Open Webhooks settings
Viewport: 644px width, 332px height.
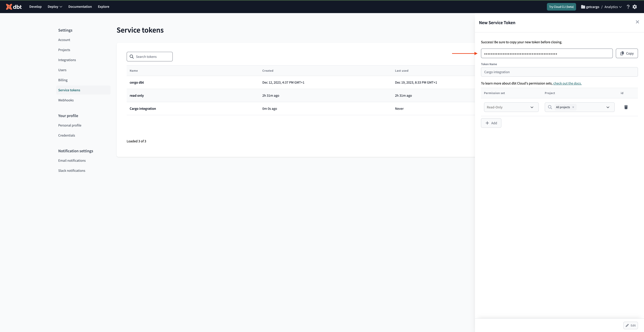66,100
